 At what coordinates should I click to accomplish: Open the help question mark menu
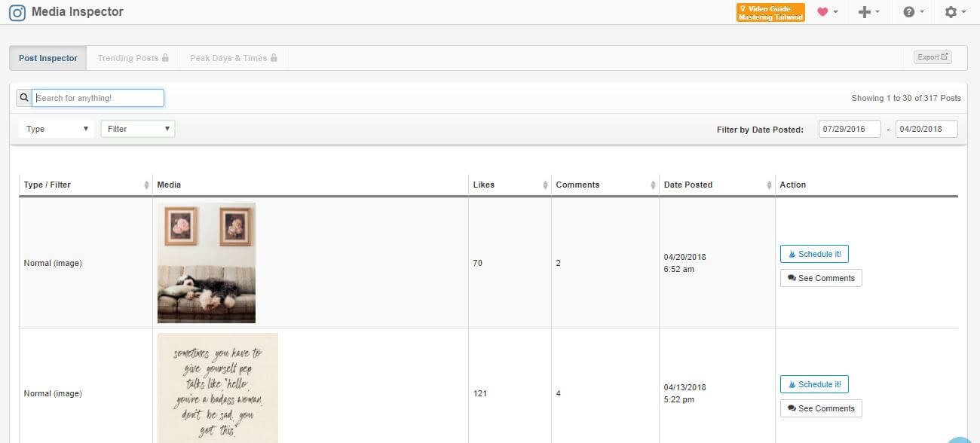pyautogui.click(x=913, y=13)
